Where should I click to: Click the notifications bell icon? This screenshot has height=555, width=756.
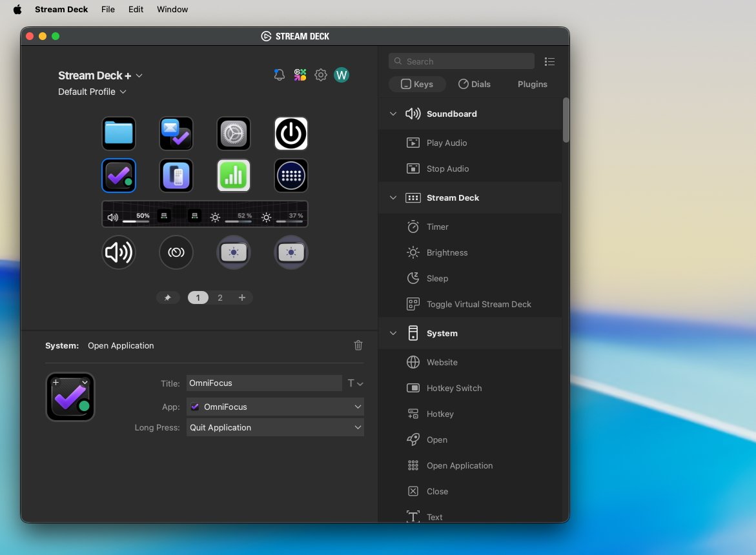click(280, 76)
